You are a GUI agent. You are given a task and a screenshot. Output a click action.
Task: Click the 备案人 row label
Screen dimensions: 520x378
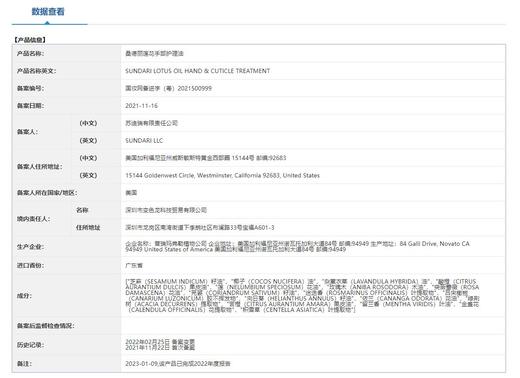coord(27,132)
